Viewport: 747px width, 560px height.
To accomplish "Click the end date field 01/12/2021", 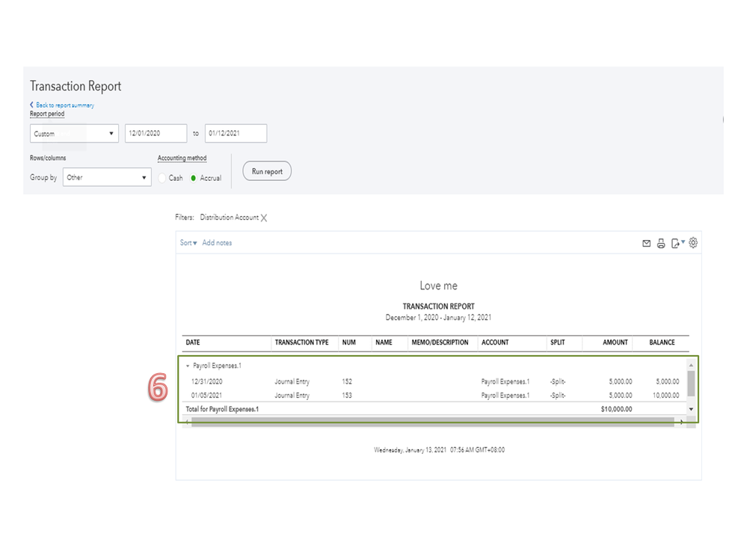I will (236, 134).
